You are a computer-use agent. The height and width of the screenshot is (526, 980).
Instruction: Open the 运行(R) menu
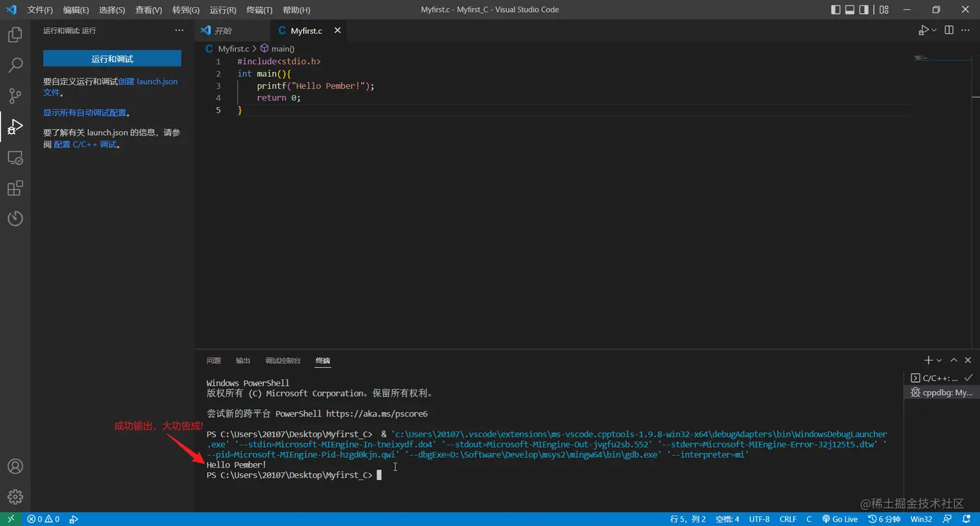click(223, 10)
